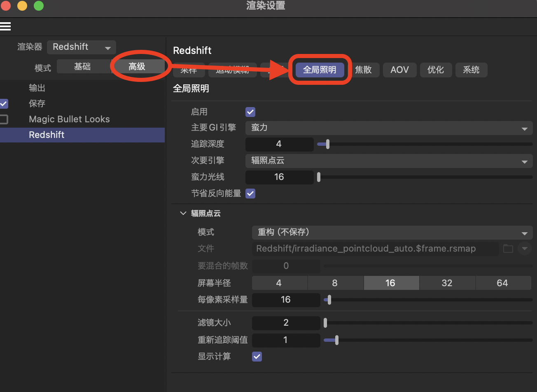Open the 主要GI引擎 dropdown
The width and height of the screenshot is (537, 392).
[x=389, y=128]
